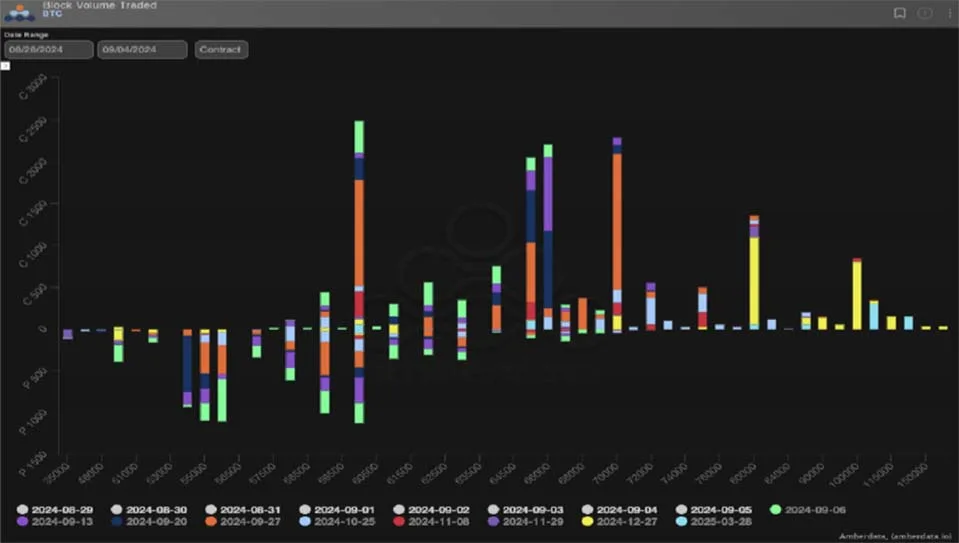959x543 pixels.
Task: Toggle the 2024-09-02 legend series
Action: (x=432, y=509)
